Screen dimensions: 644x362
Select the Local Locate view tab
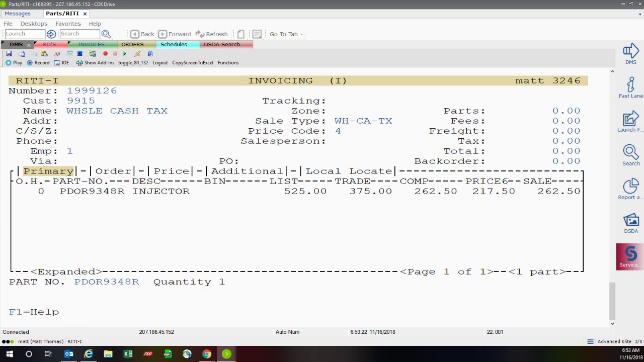click(x=349, y=171)
